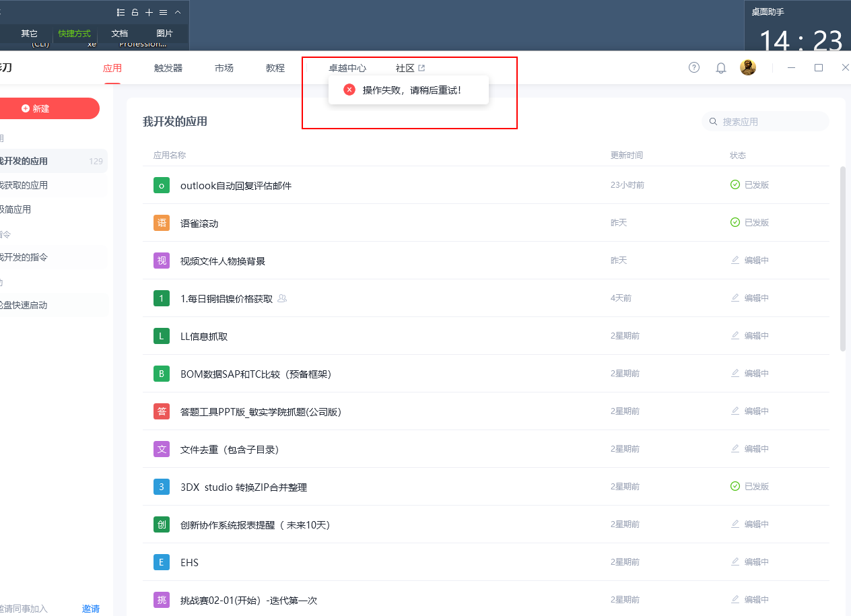Click the edit pencil icon for LL信息抓取
The height and width of the screenshot is (616, 851).
[x=735, y=335]
